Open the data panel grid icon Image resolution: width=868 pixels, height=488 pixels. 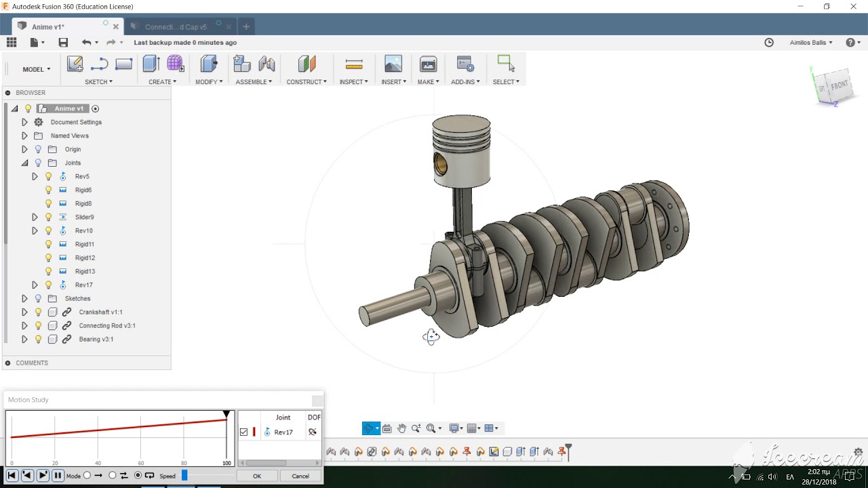12,42
